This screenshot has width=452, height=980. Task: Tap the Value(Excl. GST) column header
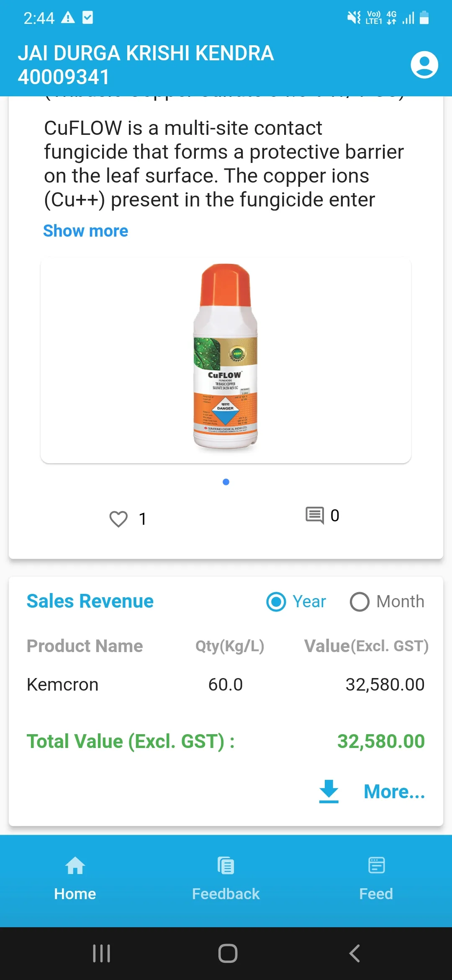[366, 646]
